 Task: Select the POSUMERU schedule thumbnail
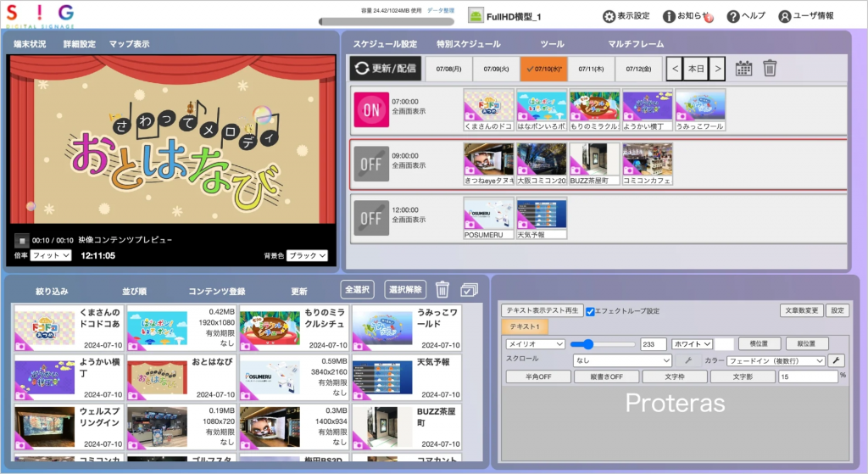487,219
